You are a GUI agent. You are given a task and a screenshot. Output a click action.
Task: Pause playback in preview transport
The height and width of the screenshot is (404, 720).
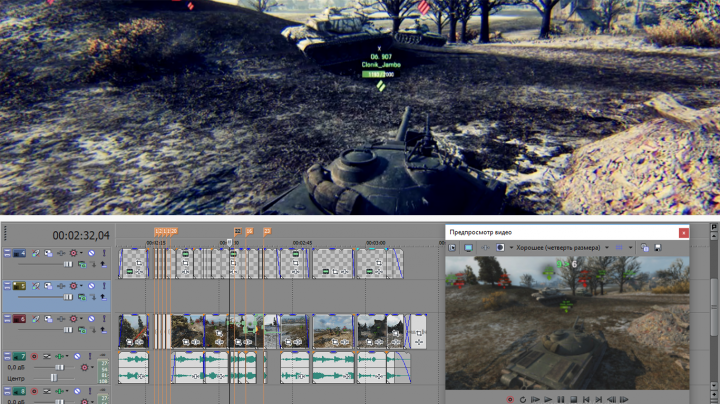(x=561, y=400)
